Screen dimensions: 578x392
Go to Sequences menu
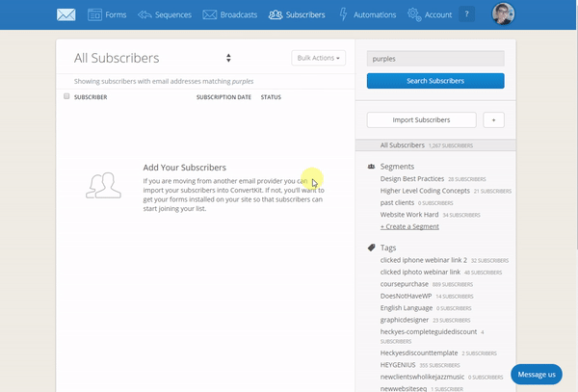click(x=172, y=14)
